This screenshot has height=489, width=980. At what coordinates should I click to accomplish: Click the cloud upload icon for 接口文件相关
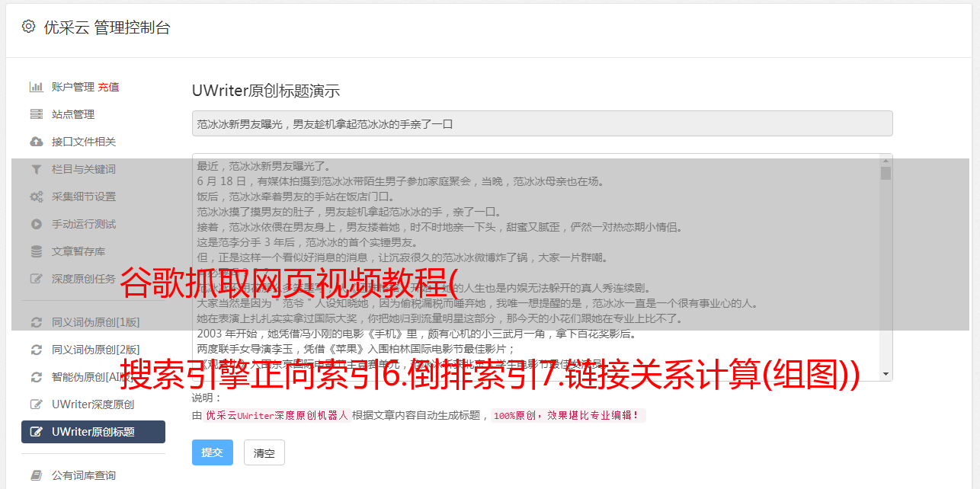pos(36,142)
